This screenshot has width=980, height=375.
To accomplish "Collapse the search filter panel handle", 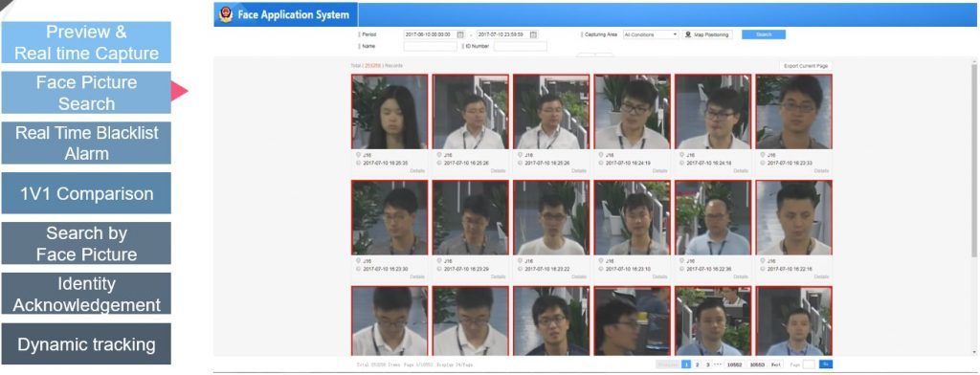I will [x=595, y=55].
